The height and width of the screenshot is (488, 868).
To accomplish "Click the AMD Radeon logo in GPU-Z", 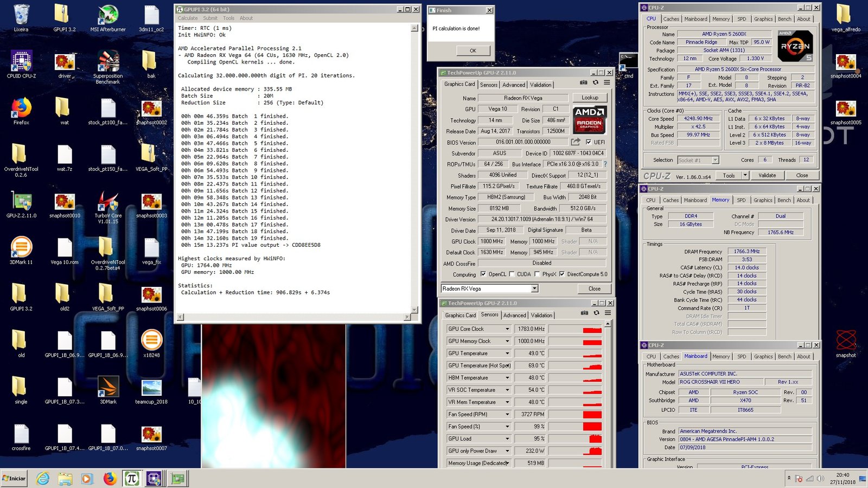I will (589, 121).
